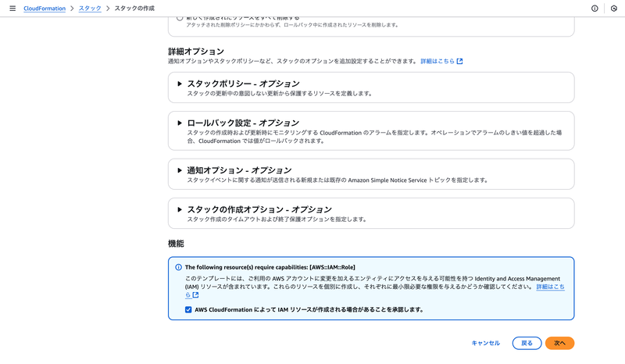The image size is (625, 364).
Task: Click external link icon beside 詳細はこちら under 詳細オプション
Action: point(459,61)
